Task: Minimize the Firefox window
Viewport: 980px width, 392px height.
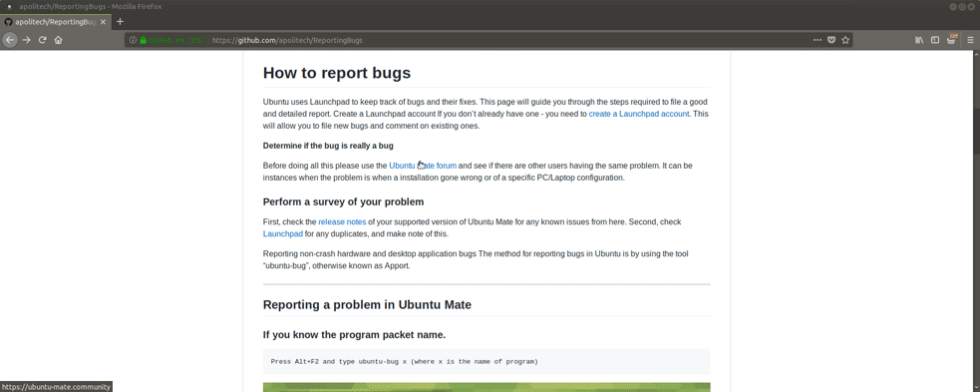Action: [x=953, y=6]
